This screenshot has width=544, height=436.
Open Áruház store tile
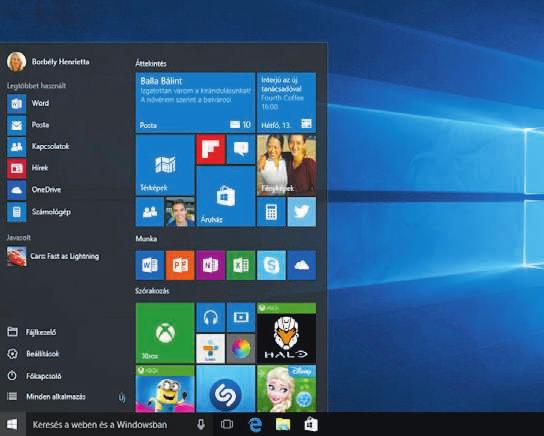(x=226, y=196)
